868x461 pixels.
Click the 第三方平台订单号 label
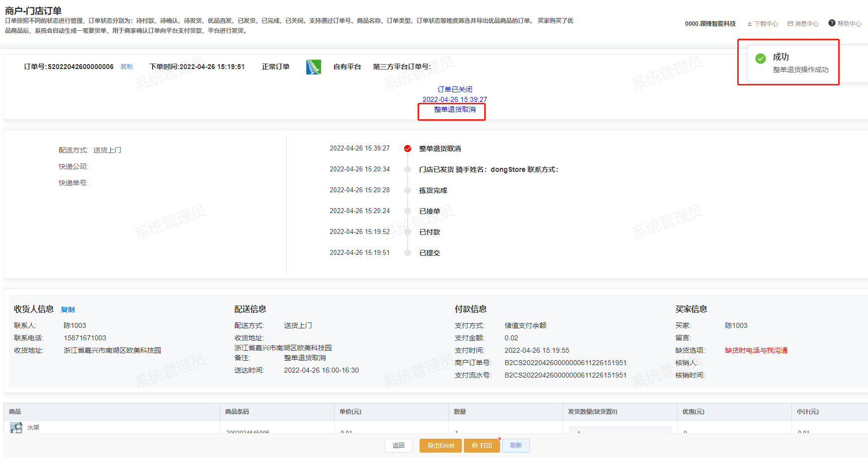(402, 67)
